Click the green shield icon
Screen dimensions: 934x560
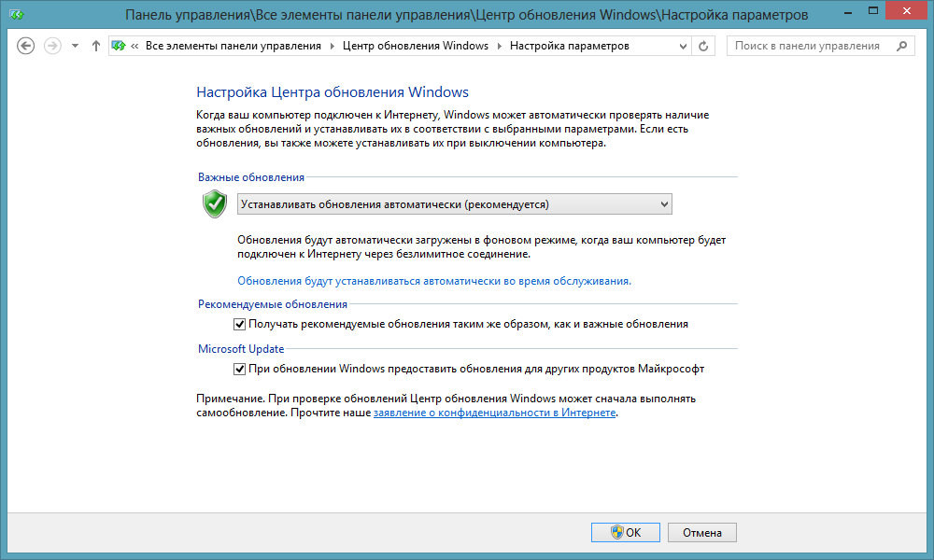(x=215, y=204)
